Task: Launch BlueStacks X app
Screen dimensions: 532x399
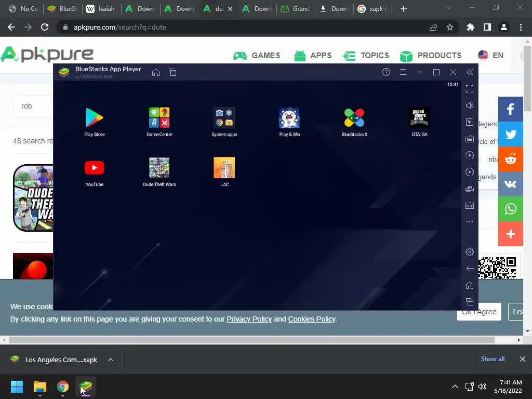Action: [x=354, y=122]
